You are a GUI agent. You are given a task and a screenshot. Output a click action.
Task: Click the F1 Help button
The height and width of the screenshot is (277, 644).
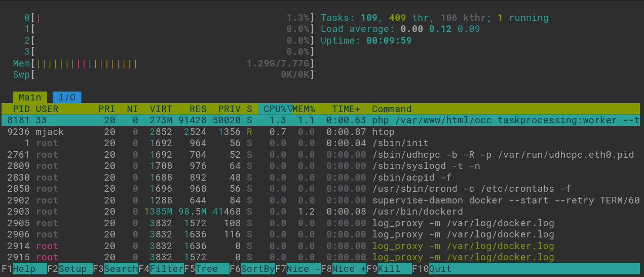coord(19,269)
